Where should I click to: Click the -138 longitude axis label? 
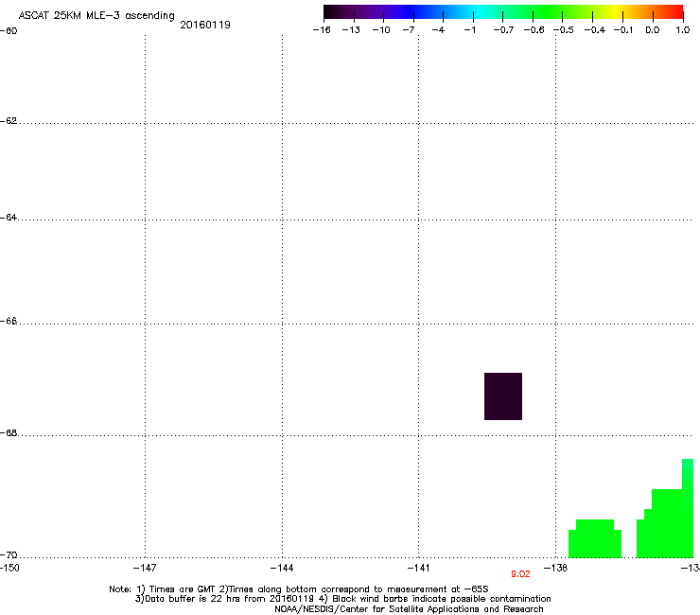pyautogui.click(x=556, y=568)
